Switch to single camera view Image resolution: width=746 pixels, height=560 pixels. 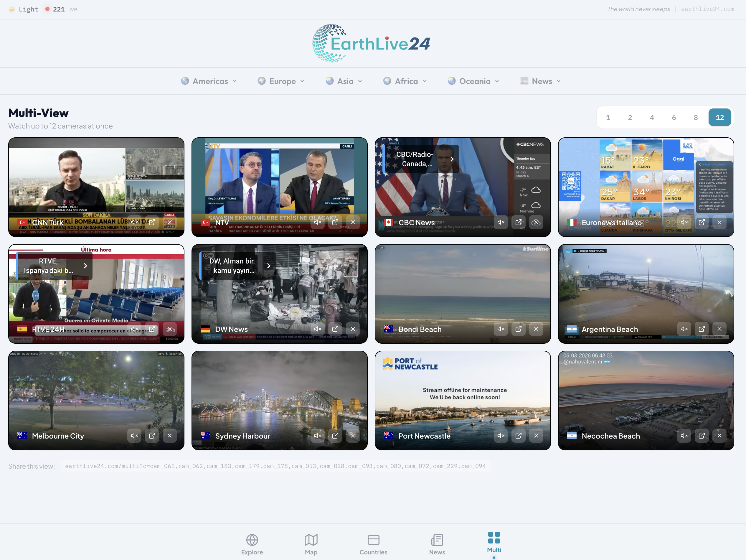608,117
